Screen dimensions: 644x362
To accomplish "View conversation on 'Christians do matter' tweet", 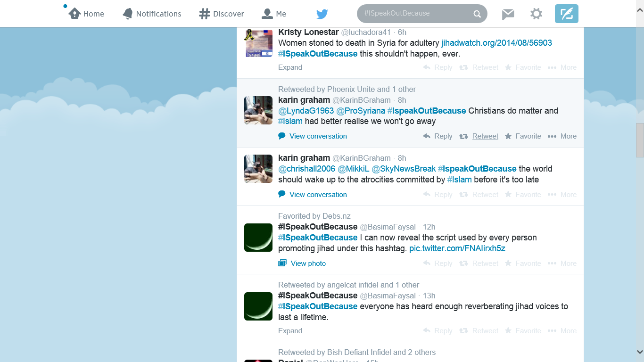I will (x=313, y=136).
